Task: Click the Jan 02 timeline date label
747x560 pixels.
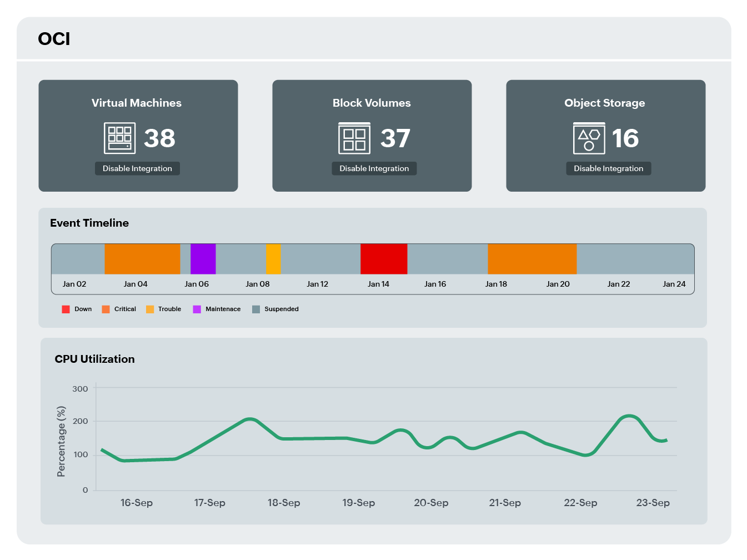Action: tap(74, 284)
